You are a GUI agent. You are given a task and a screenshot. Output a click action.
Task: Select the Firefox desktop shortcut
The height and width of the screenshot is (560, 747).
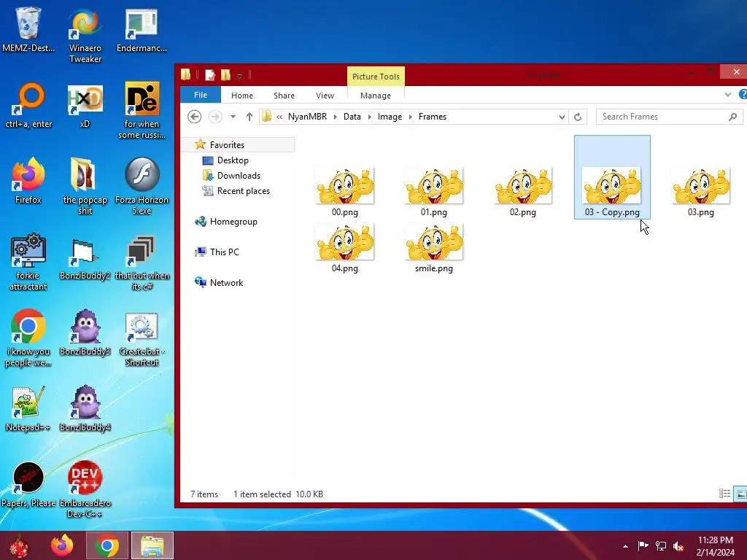click(x=28, y=181)
